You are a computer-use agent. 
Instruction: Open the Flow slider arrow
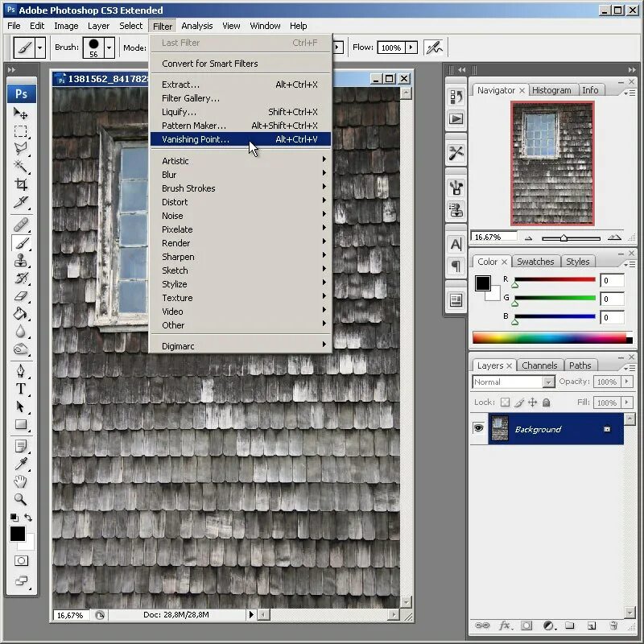pos(411,47)
